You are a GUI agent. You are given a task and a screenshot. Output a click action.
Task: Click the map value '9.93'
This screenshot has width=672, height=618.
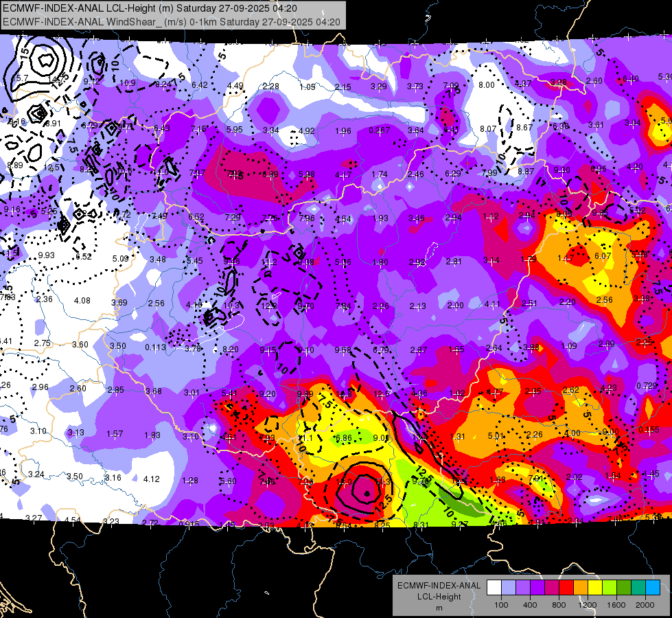(46, 255)
